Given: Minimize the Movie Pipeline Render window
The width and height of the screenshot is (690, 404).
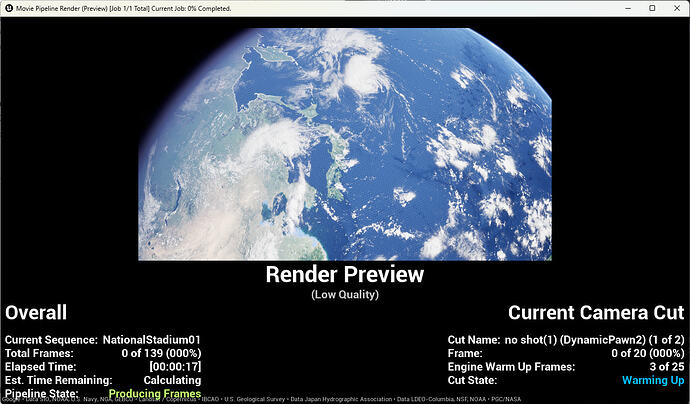Looking at the screenshot, I should (628, 8).
